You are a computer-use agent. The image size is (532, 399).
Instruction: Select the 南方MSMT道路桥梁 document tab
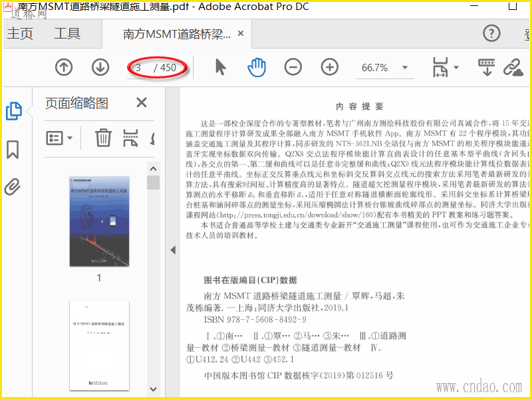pos(176,34)
